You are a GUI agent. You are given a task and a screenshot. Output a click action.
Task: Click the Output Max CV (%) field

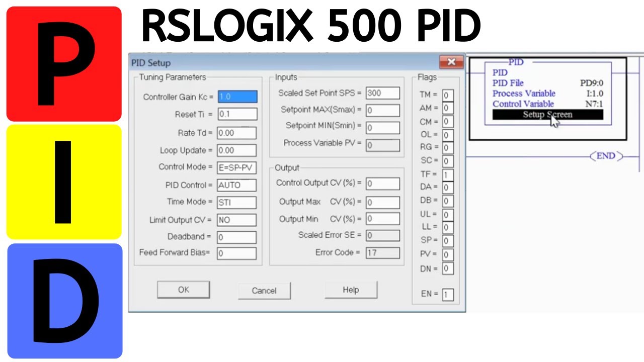383,202
